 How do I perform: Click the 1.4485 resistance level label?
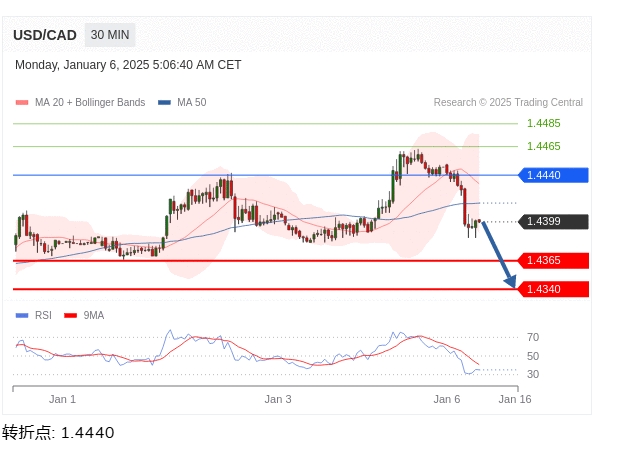tap(544, 123)
